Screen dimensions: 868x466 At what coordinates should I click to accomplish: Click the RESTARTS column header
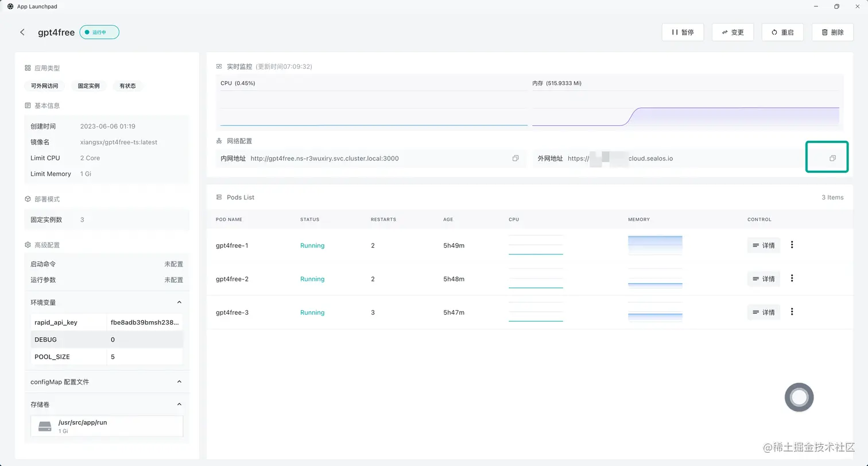383,219
